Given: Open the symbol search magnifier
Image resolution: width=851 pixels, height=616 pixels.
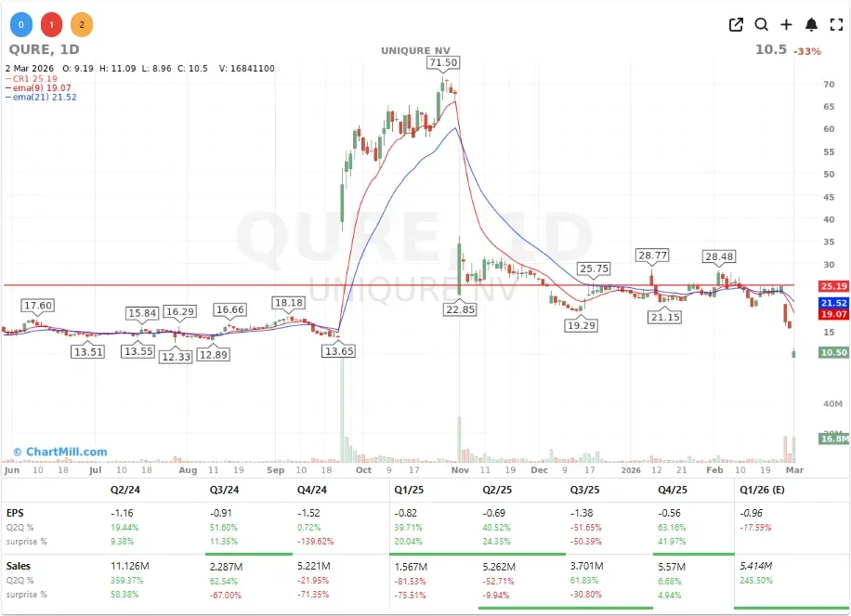Looking at the screenshot, I should click(762, 25).
